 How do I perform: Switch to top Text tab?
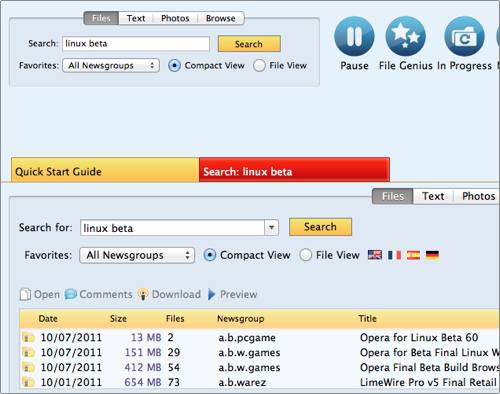coord(136,18)
